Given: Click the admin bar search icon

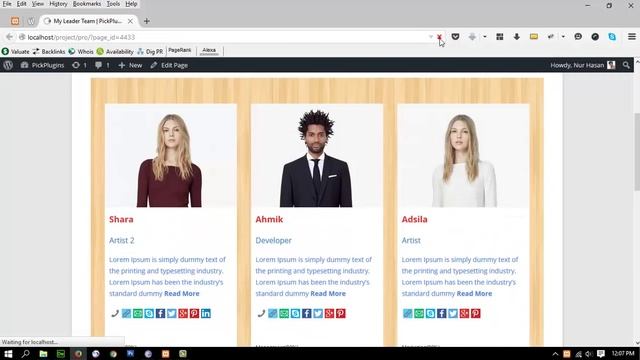Looking at the screenshot, I should [626, 65].
